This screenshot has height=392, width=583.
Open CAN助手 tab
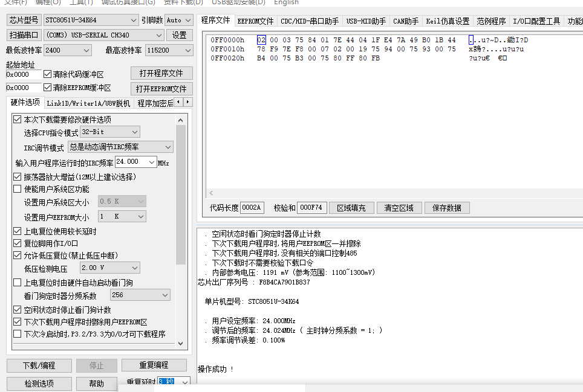(406, 21)
